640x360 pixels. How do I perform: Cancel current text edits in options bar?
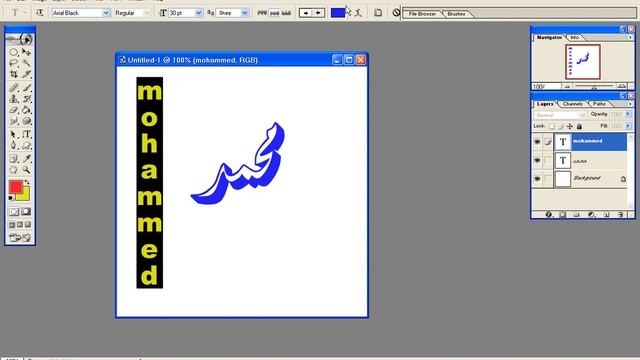click(396, 13)
